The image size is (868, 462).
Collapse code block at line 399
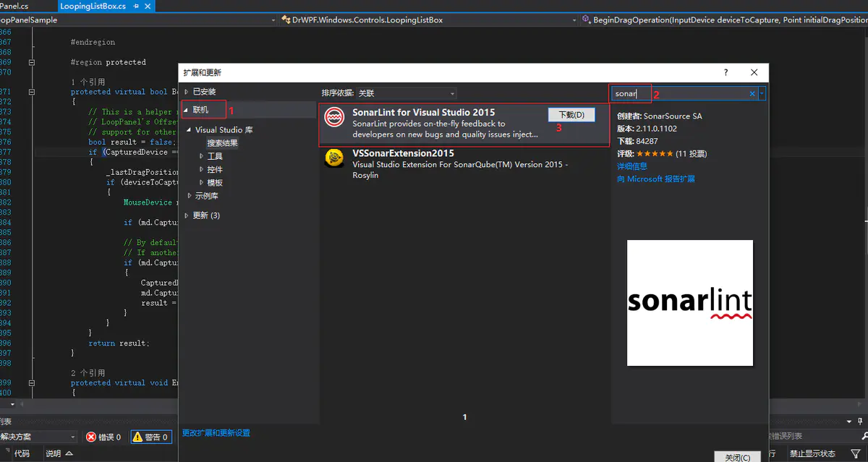point(32,383)
